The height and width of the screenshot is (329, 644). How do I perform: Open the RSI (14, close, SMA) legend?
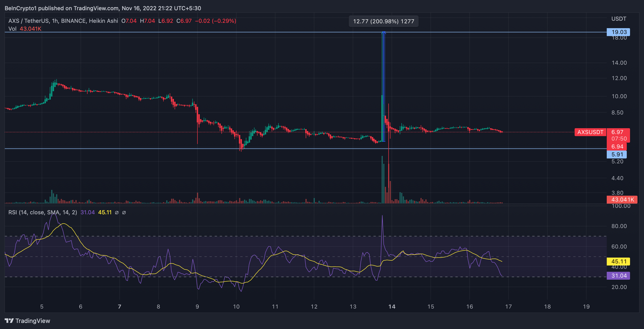pos(43,213)
